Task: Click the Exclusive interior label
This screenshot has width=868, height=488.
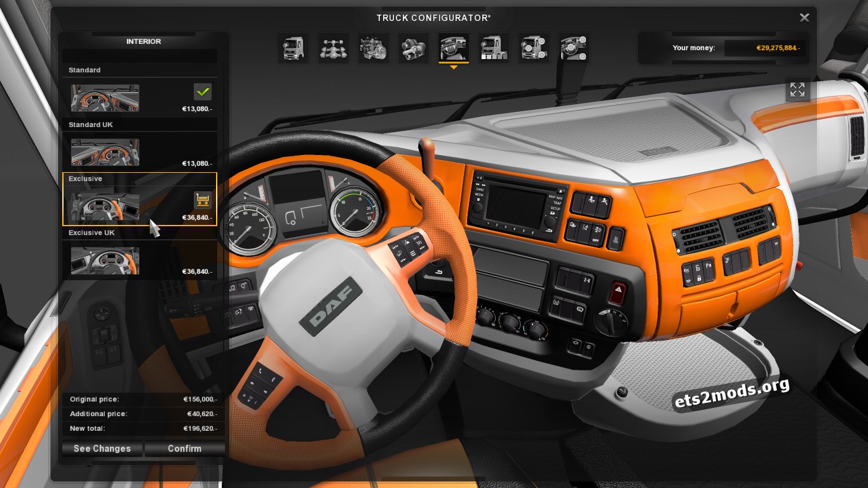Action: (85, 179)
